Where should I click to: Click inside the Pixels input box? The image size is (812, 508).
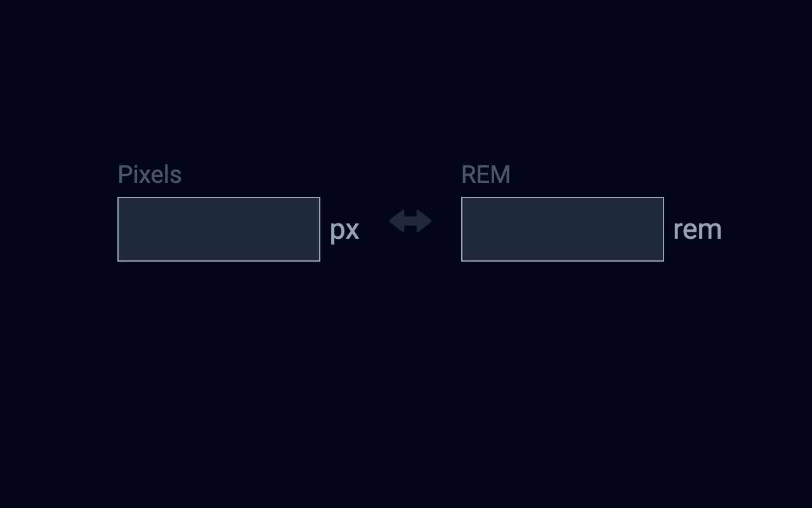tap(218, 229)
